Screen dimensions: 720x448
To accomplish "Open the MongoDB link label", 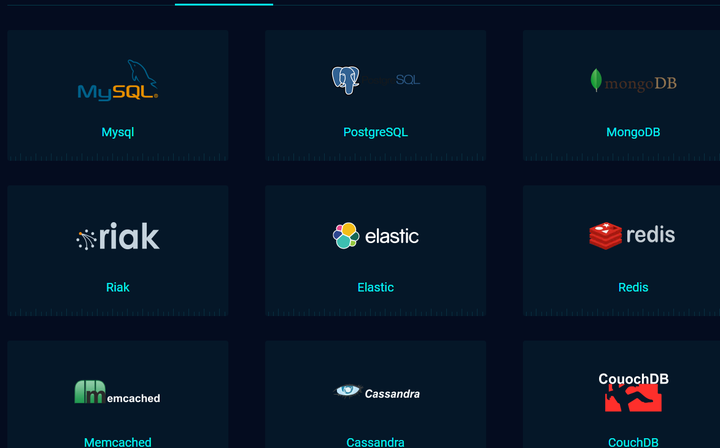I will point(633,132).
